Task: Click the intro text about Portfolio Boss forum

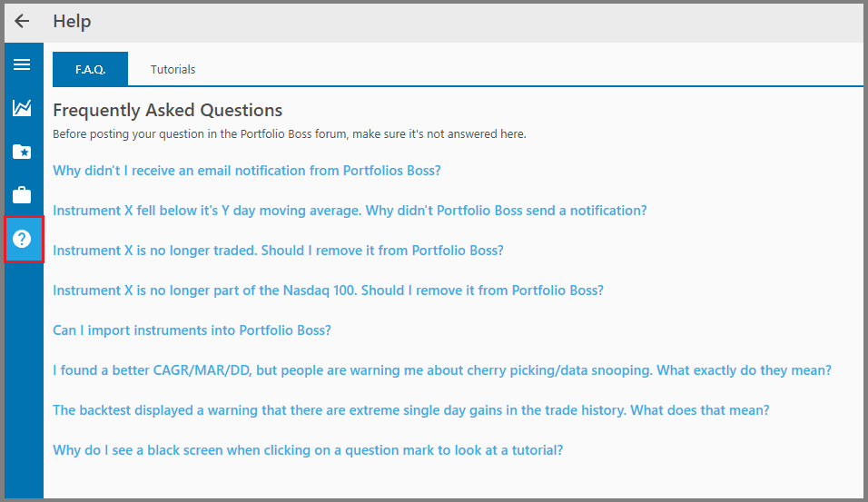Action: click(289, 134)
